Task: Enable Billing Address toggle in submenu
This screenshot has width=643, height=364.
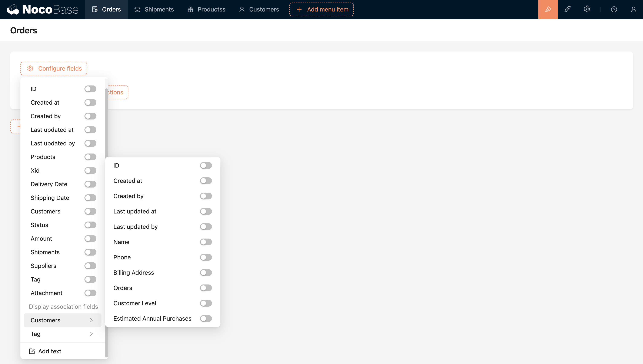Action: pos(206,273)
